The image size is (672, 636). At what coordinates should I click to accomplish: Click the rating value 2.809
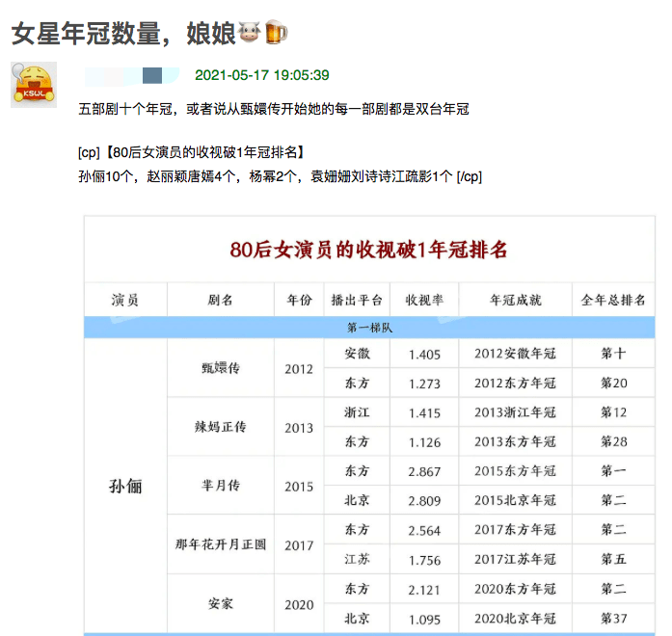coord(424,501)
